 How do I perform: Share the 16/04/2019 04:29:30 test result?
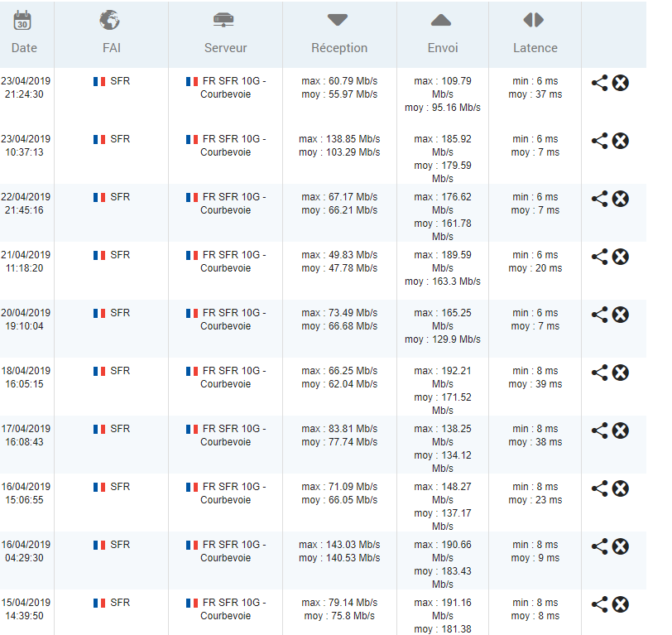[599, 546]
